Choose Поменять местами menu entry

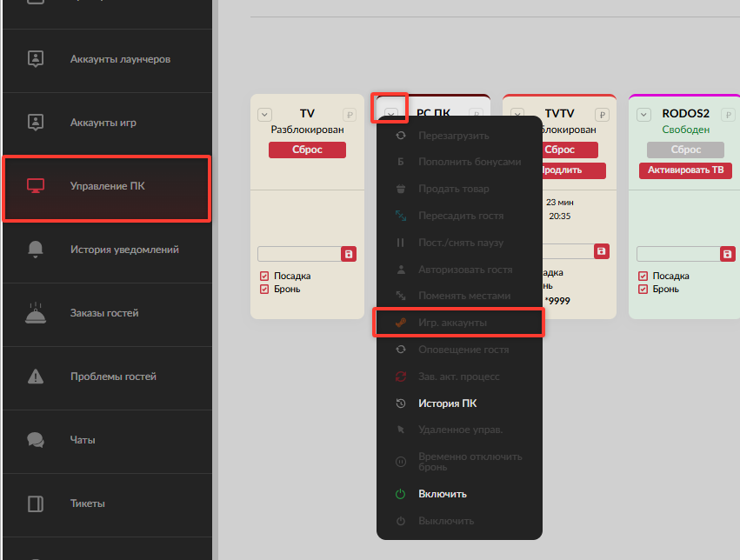click(459, 296)
